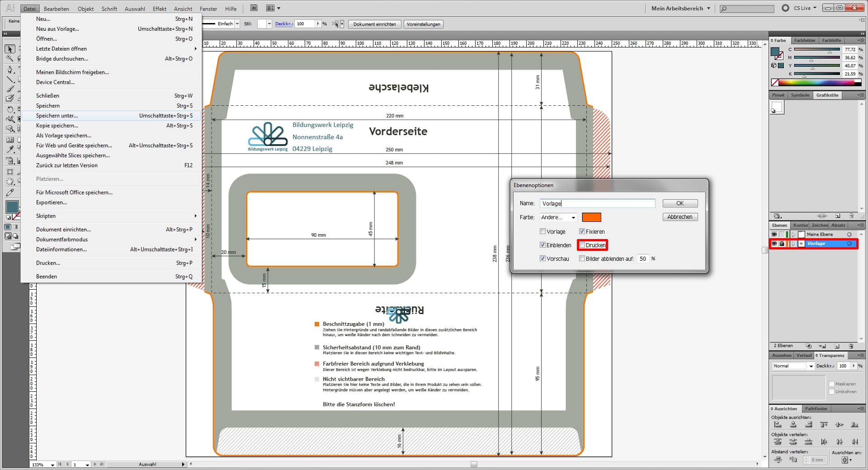This screenshot has height=470, width=868.
Task: Choose Speichern unter from Datei menu
Action: (57, 116)
